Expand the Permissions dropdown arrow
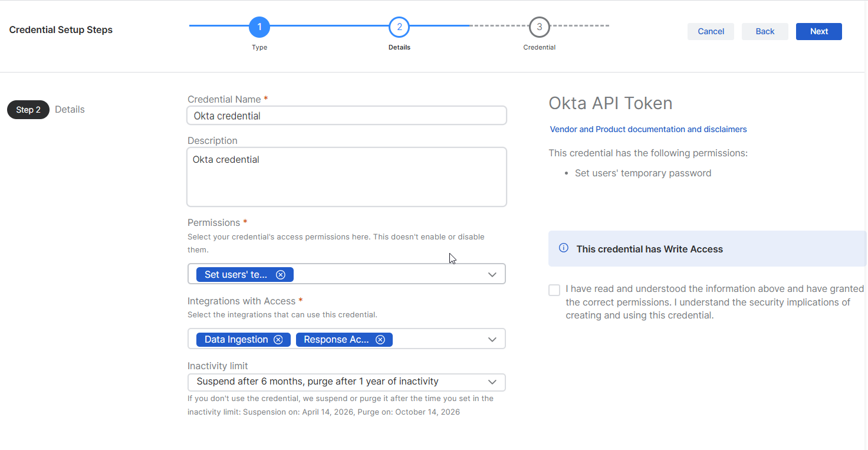The width and height of the screenshot is (868, 450). [492, 275]
